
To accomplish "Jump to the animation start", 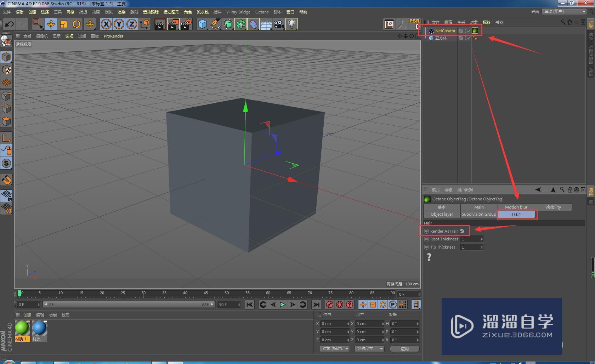I will 250,305.
